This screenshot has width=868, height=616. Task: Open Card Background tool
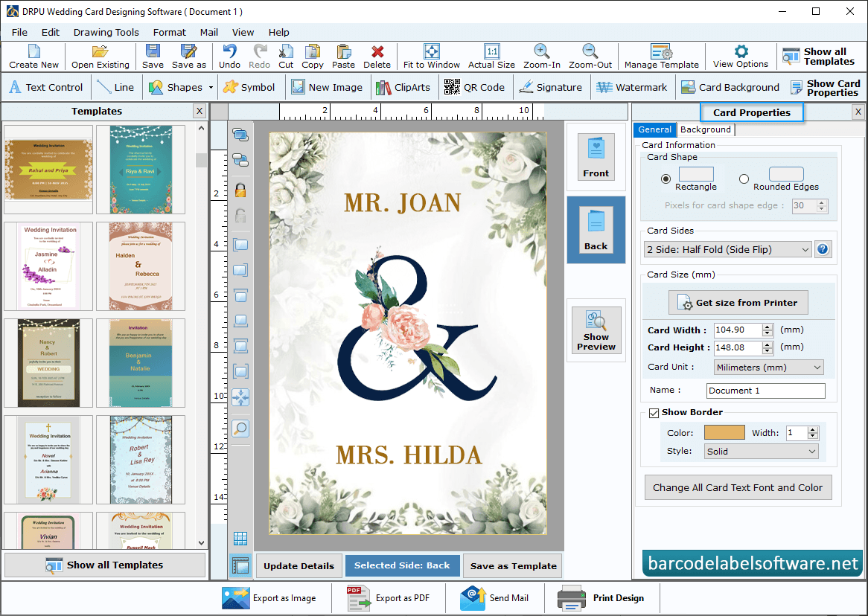(x=730, y=87)
